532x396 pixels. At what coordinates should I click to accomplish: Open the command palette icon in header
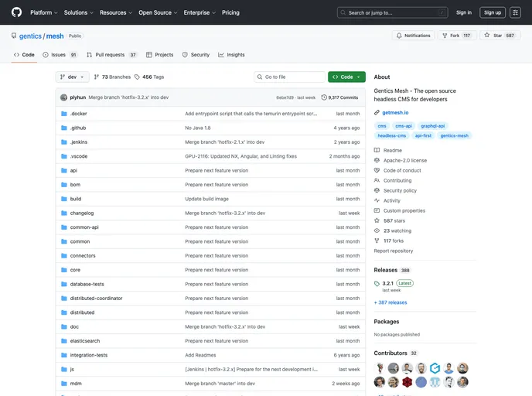click(515, 12)
